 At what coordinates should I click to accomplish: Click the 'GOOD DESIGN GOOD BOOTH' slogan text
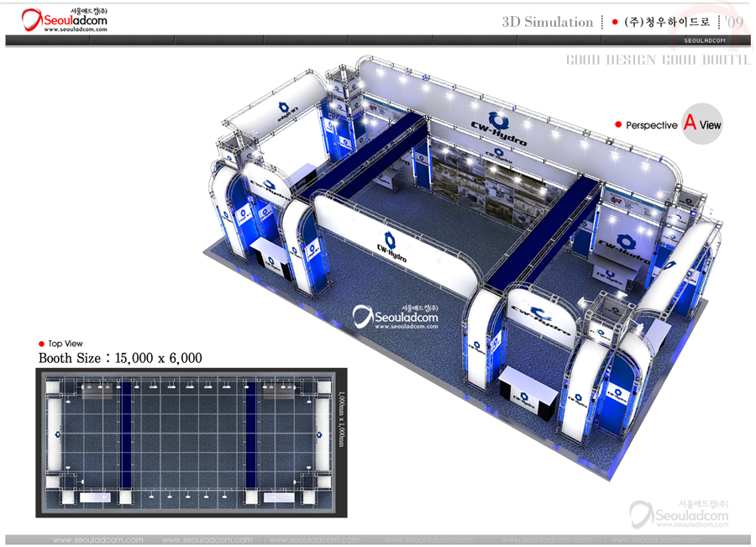(657, 60)
